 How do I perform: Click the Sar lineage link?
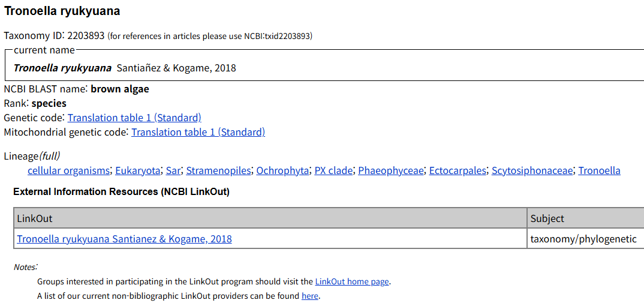(x=173, y=170)
